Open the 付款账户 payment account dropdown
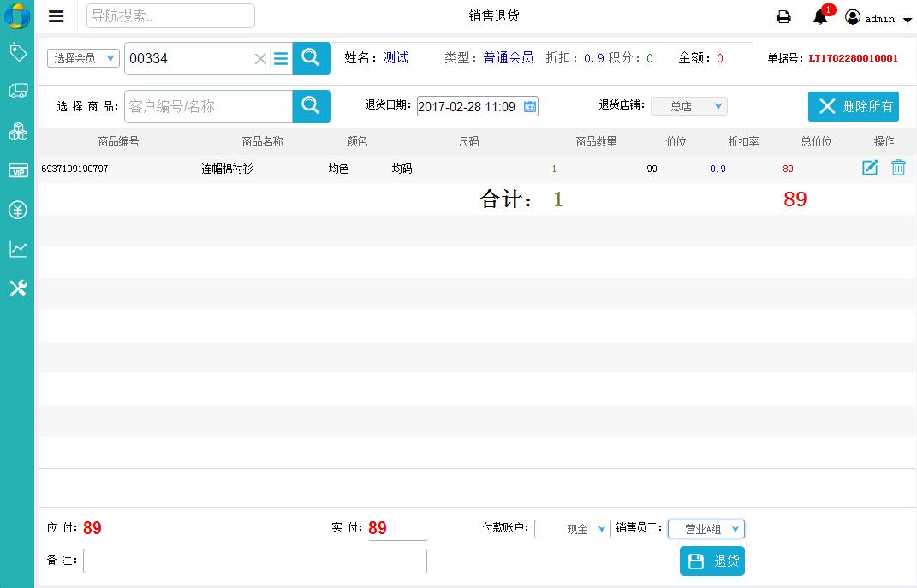 (572, 529)
